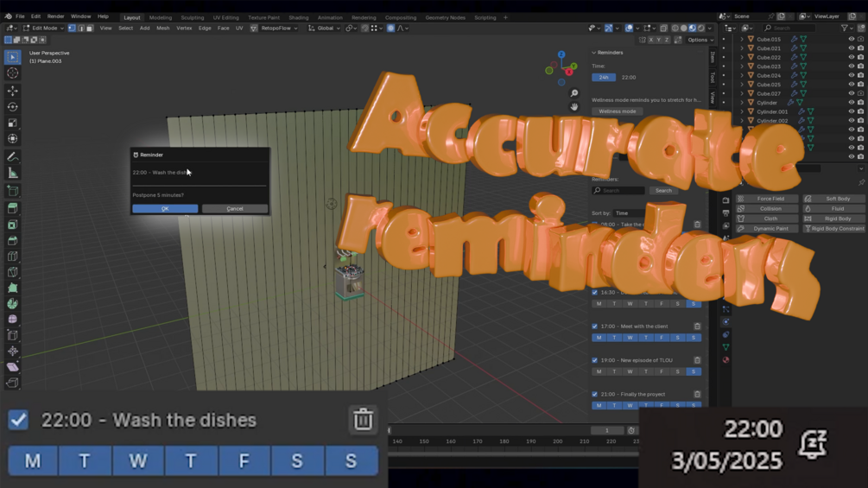This screenshot has width=868, height=488.
Task: Open the Options dropdown
Action: [x=700, y=40]
